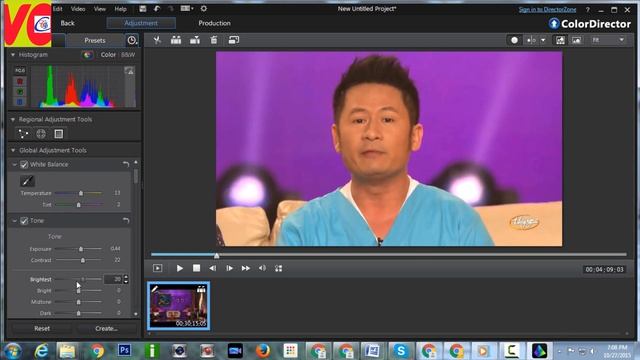Click Sign in to DirectorZone link

[547, 9]
